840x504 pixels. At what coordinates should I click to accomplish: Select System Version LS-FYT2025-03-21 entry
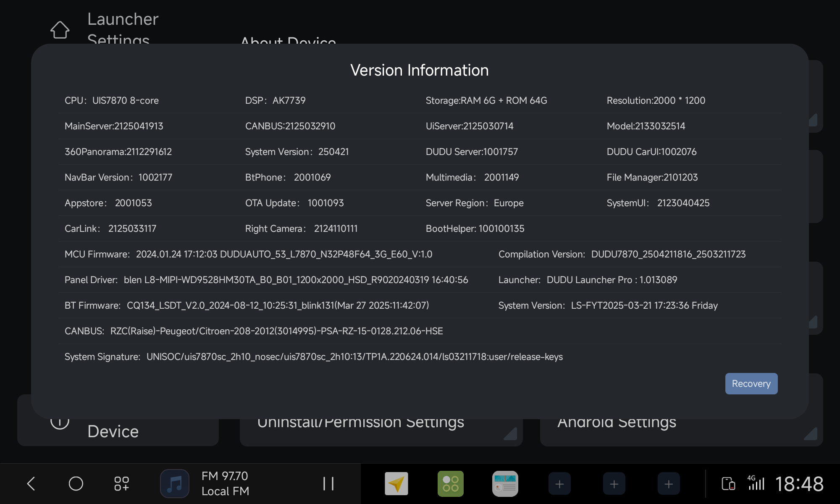tap(608, 305)
